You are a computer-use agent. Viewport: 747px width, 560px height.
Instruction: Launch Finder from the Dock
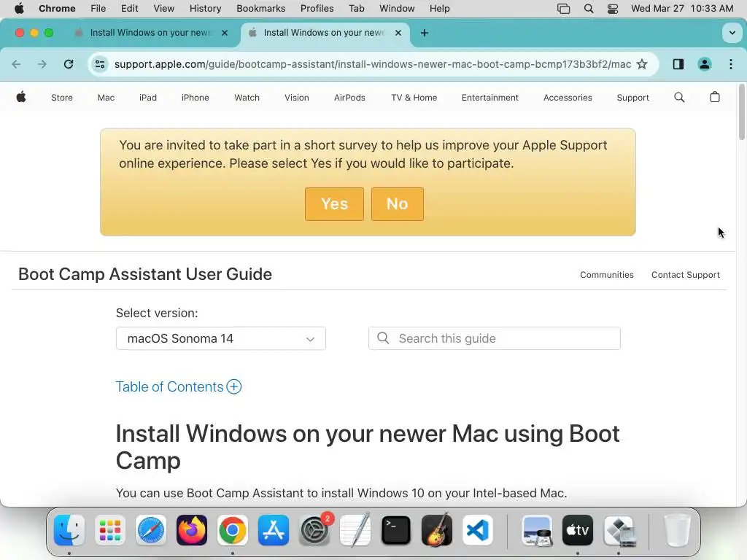pos(69,530)
